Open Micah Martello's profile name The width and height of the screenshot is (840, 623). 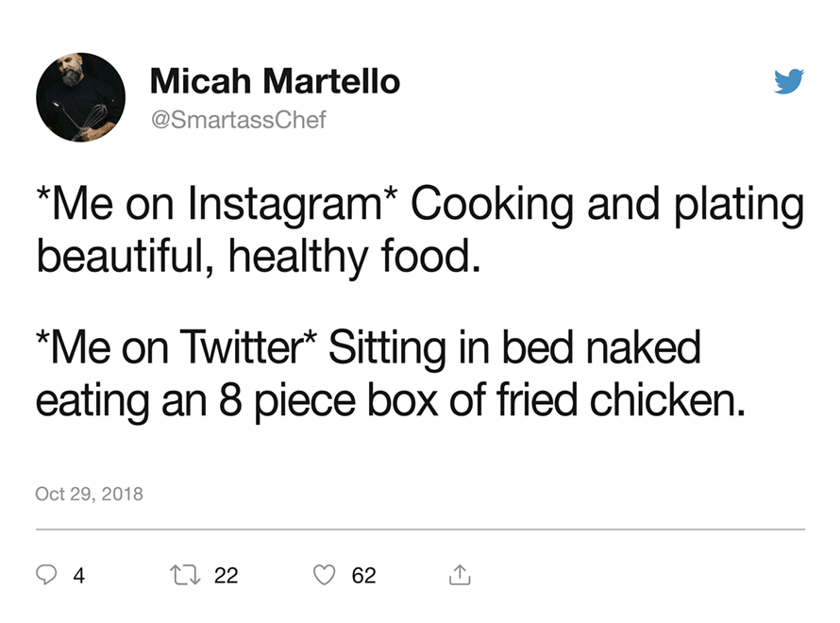click(274, 81)
